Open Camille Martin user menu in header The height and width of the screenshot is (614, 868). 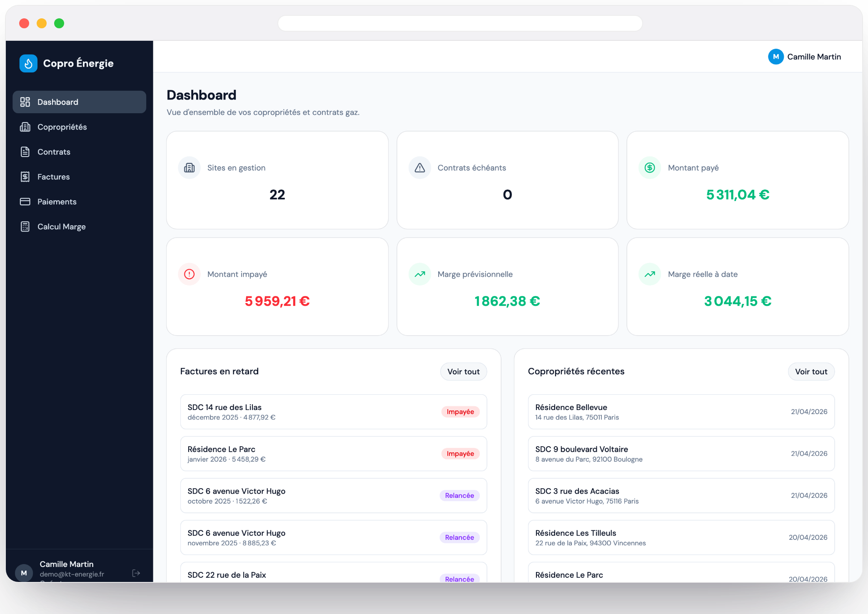point(805,57)
